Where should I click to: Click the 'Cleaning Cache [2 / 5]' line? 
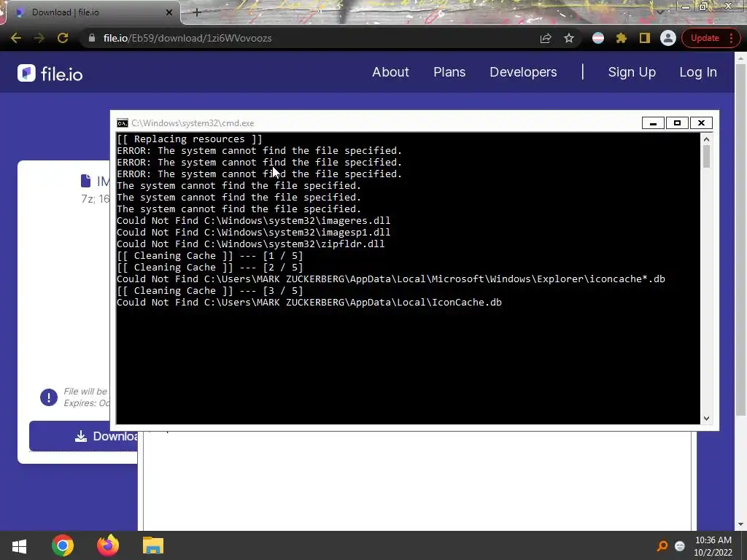[x=209, y=267]
